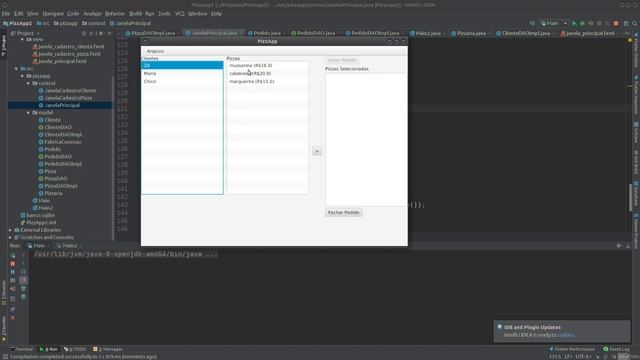Open Search Everywhere magnifier icon
This screenshot has height=360, width=640.
pos(635,24)
